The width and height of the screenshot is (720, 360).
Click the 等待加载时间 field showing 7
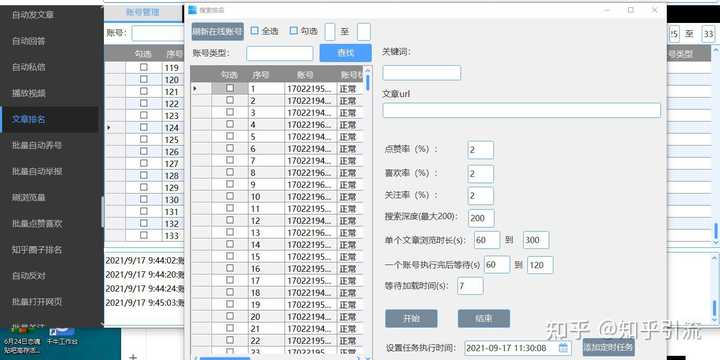pos(470,286)
